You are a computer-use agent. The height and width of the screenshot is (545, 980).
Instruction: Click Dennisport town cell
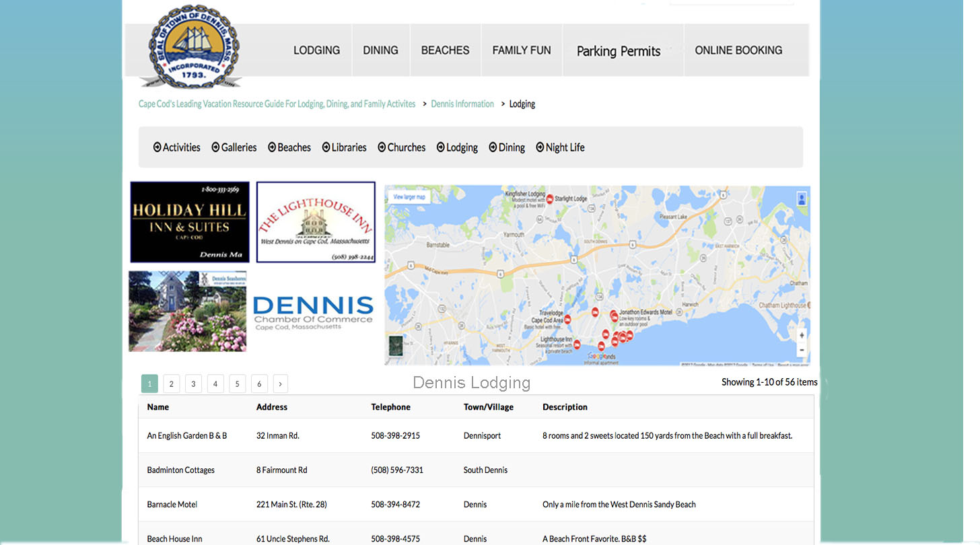[483, 435]
